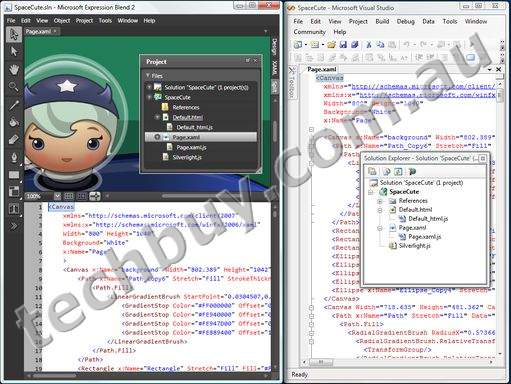511x384 pixels.
Task: Click New Project icon in Visual Studio toolbar
Action: coord(298,44)
